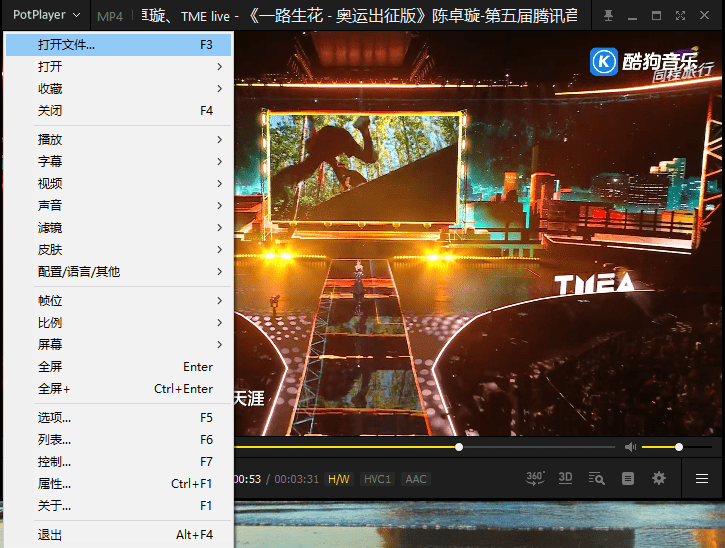
Task: Open 控制... control panel entry
Action: coord(118,462)
